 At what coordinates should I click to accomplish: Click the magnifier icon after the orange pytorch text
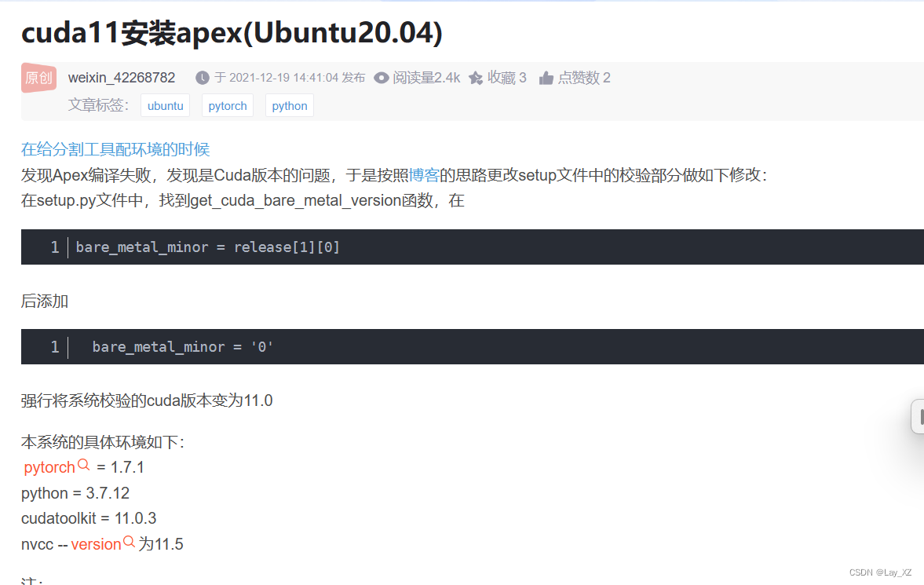pyautogui.click(x=82, y=464)
